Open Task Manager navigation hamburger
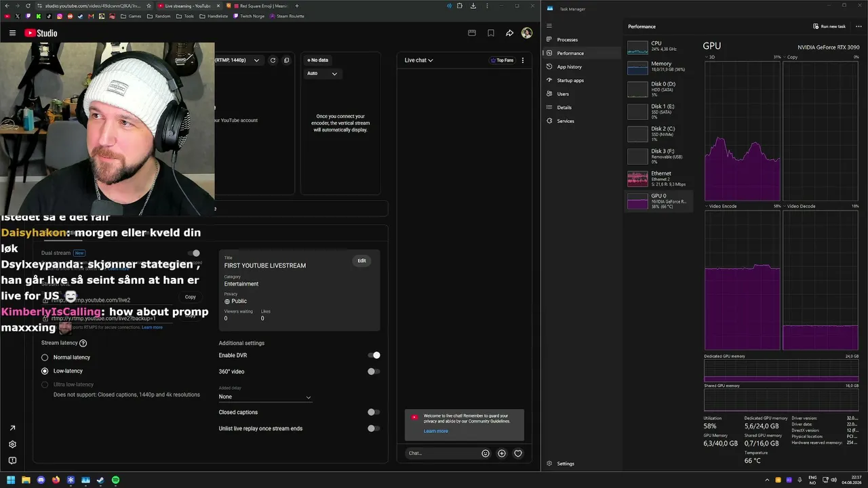Image resolution: width=868 pixels, height=488 pixels. coord(549,26)
